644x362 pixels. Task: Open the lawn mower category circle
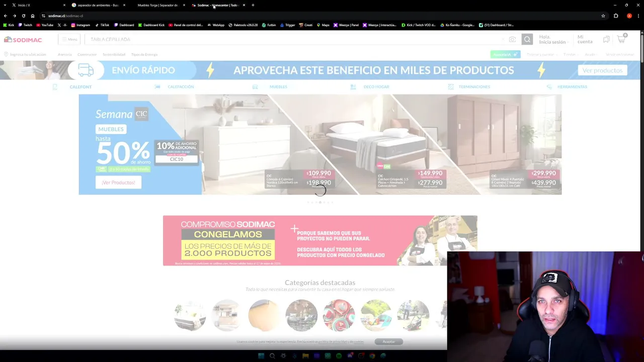pyautogui.click(x=413, y=315)
